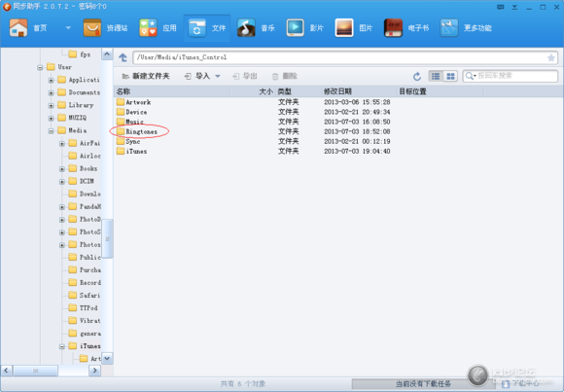Select the Public folder in tree

pyautogui.click(x=85, y=258)
